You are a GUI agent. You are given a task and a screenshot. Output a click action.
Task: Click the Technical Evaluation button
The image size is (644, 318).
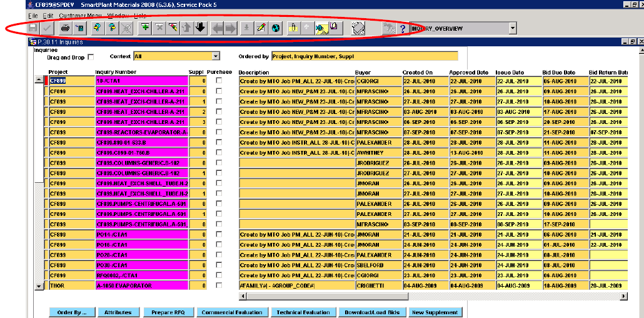(x=303, y=312)
